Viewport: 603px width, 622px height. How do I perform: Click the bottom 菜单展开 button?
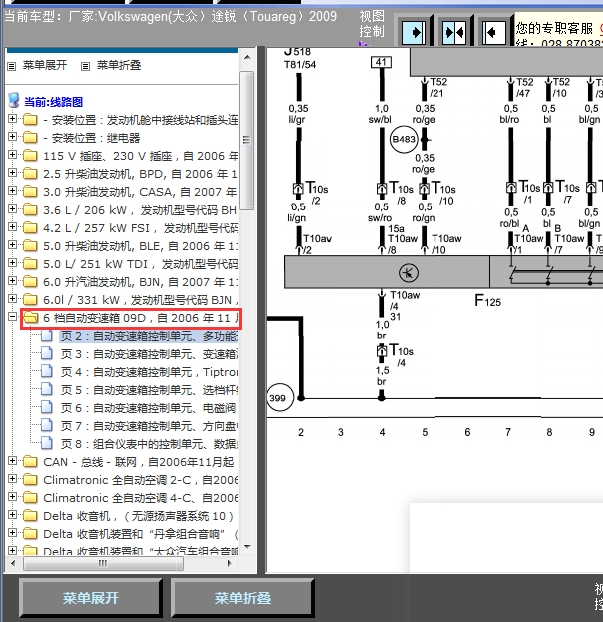(x=90, y=598)
